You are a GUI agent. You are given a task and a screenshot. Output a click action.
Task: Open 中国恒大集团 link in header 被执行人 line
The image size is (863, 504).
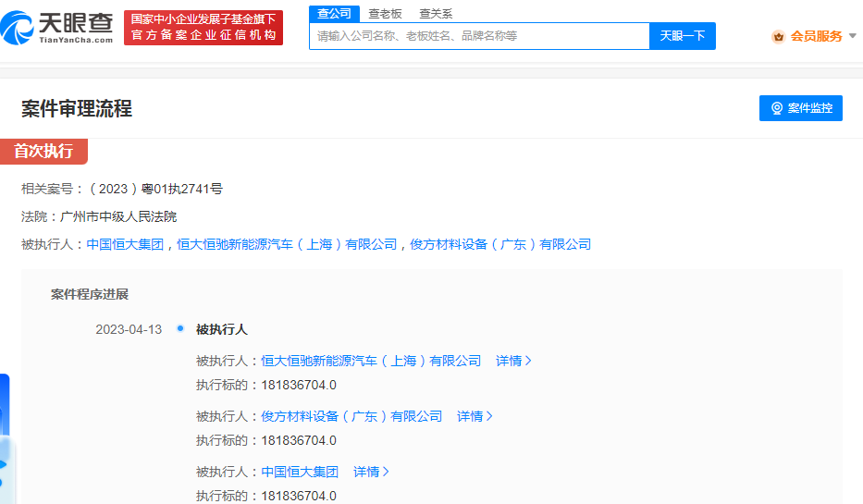point(125,244)
